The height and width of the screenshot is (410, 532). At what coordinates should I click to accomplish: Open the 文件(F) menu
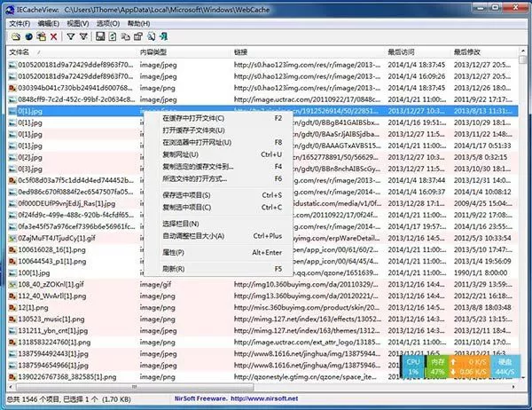(x=20, y=23)
